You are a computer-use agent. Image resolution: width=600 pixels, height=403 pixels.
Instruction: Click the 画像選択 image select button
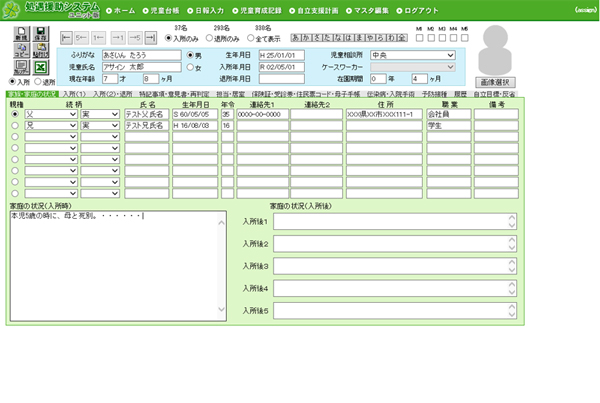tap(495, 82)
